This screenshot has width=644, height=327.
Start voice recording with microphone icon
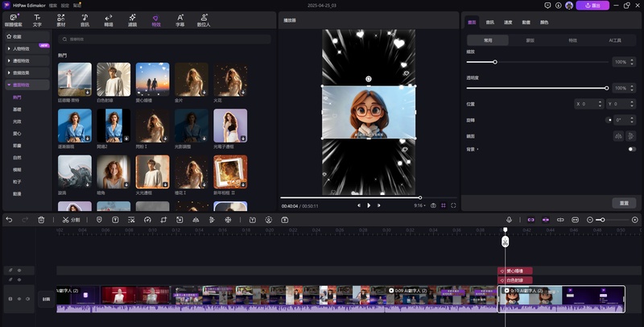coord(509,220)
